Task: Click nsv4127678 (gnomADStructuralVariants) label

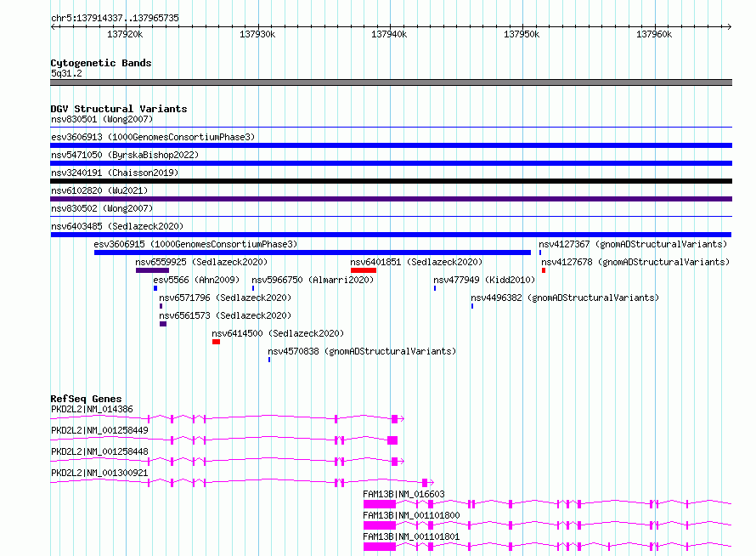Action: (635, 262)
